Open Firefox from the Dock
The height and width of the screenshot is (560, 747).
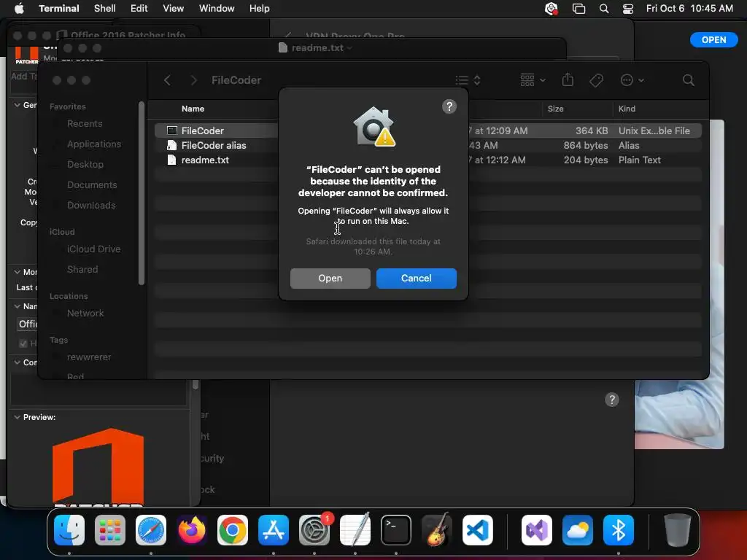(192, 530)
